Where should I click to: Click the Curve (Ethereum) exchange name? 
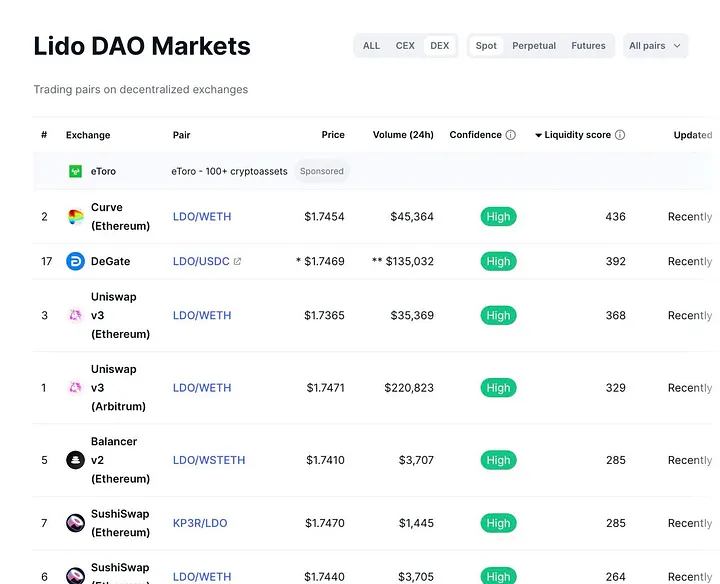point(120,217)
